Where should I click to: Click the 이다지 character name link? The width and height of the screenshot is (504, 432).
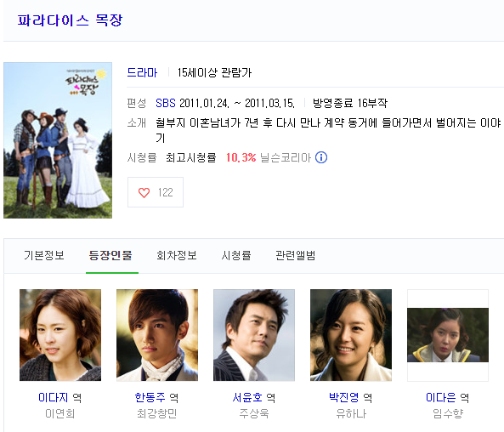(53, 398)
